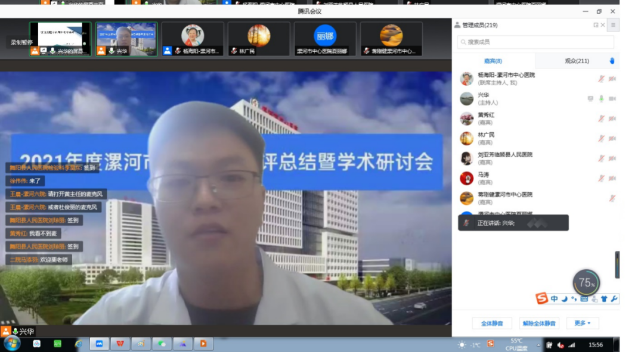This screenshot has width=644, height=352.
Task: Click chat message "二院马添羽: 欢迎栗老师"
Action: point(39,259)
